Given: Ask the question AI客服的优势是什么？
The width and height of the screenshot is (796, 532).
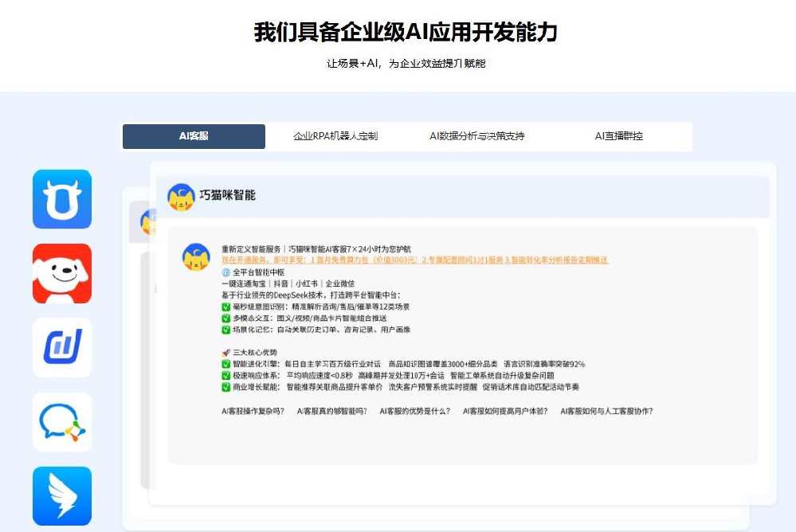Looking at the screenshot, I should 415,411.
